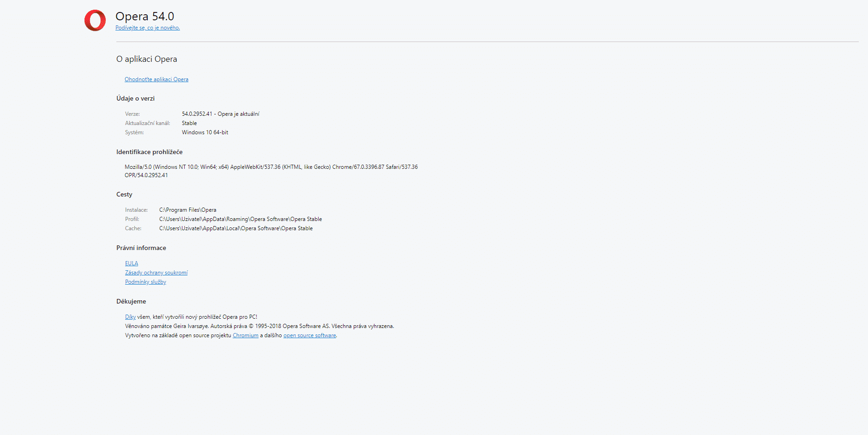The width and height of the screenshot is (868, 435).
Task: Open the 'Podívejte se, co je nového' link
Action: click(147, 28)
